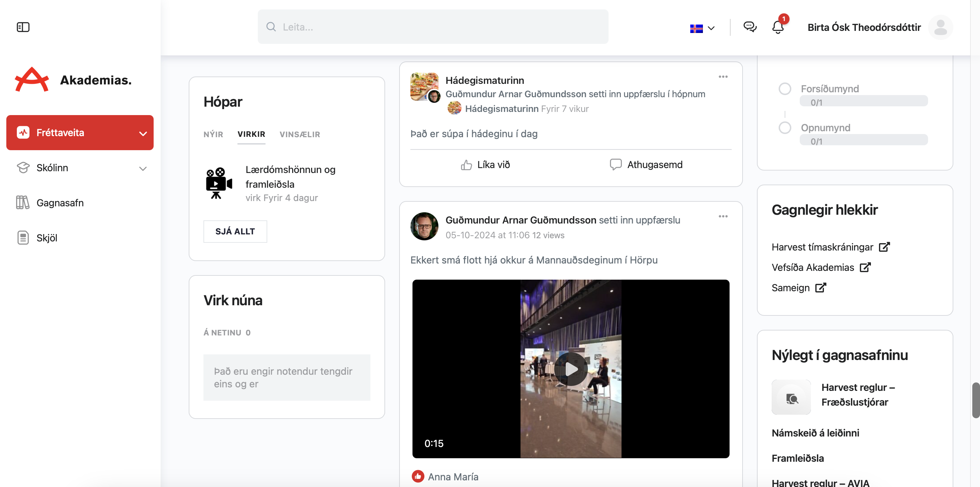Viewport: 980px width, 487px height.
Task: Click the Líka við thumbs-up icon
Action: click(x=466, y=165)
